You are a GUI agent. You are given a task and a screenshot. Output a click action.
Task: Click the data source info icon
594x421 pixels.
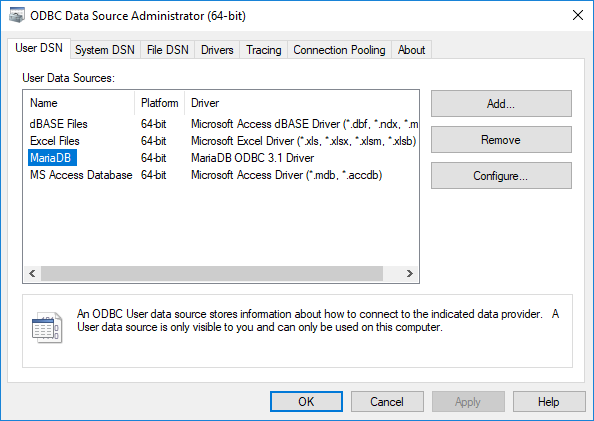47,328
